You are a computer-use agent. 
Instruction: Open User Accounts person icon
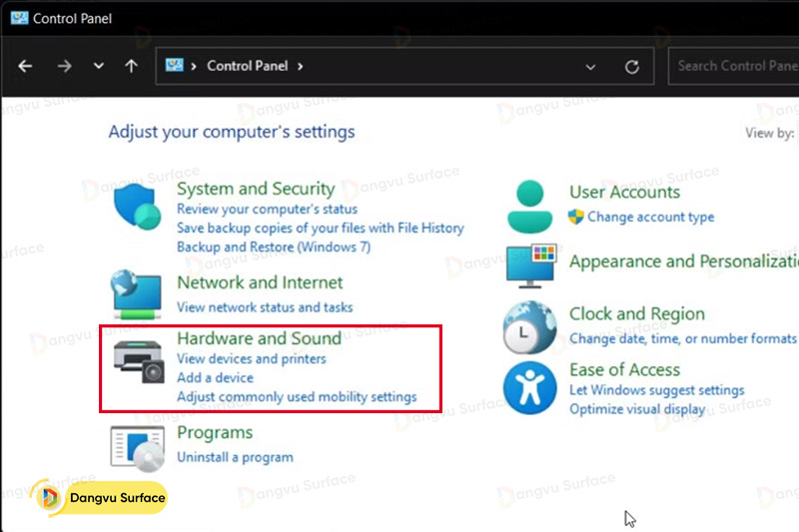tap(530, 207)
